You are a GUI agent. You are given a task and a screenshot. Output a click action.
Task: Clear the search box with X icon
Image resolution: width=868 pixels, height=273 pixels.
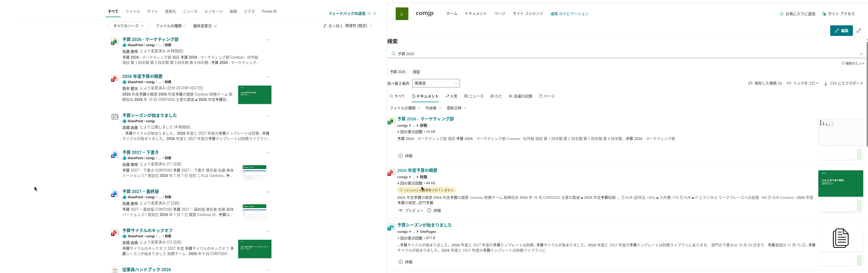coord(862,54)
